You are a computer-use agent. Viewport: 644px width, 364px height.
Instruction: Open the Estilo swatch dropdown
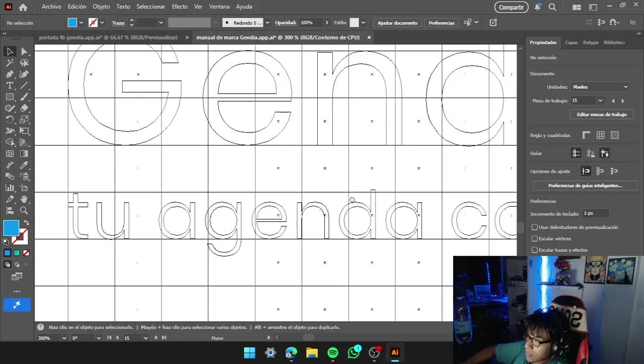(364, 23)
